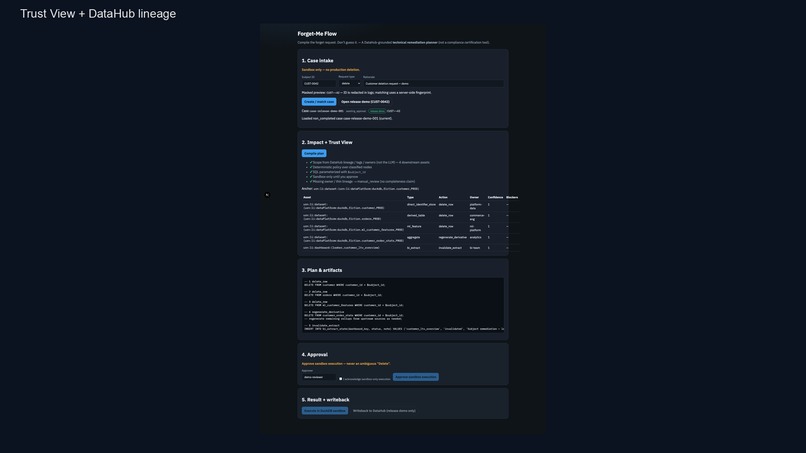Viewport: 806px width, 453px height.
Task: Focus the Rationale input field
Action: pyautogui.click(x=433, y=83)
